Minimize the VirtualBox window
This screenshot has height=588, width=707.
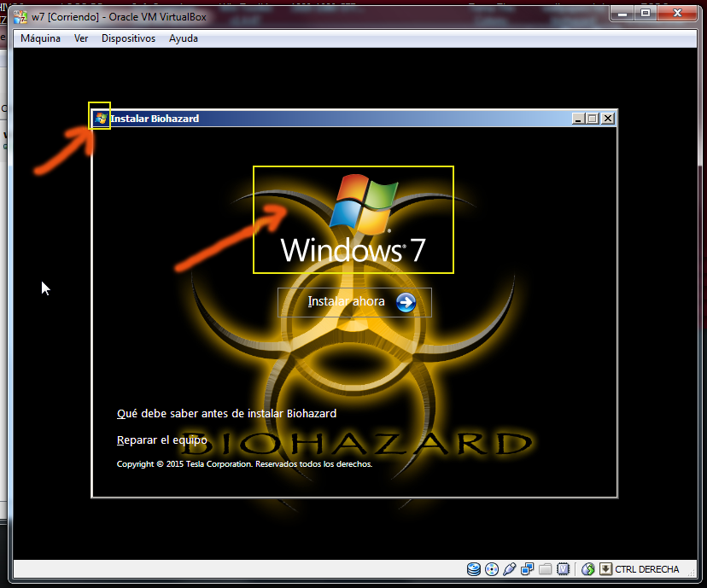pos(622,14)
